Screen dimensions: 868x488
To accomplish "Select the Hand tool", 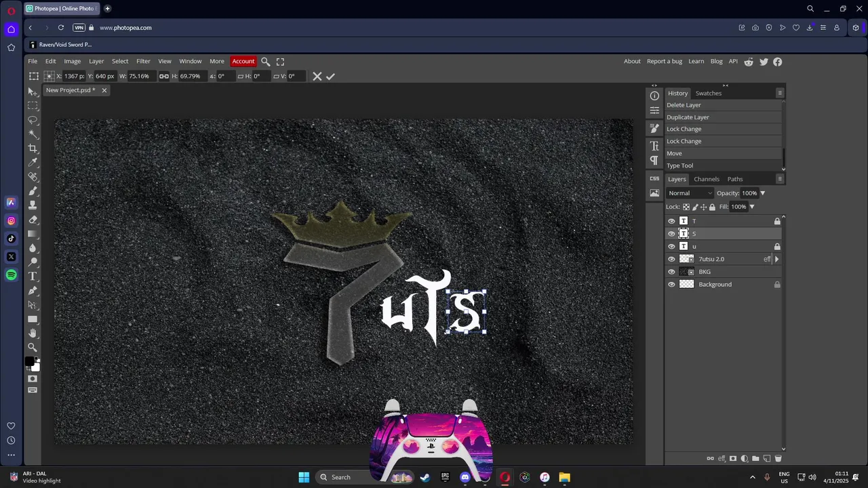I will (x=33, y=333).
